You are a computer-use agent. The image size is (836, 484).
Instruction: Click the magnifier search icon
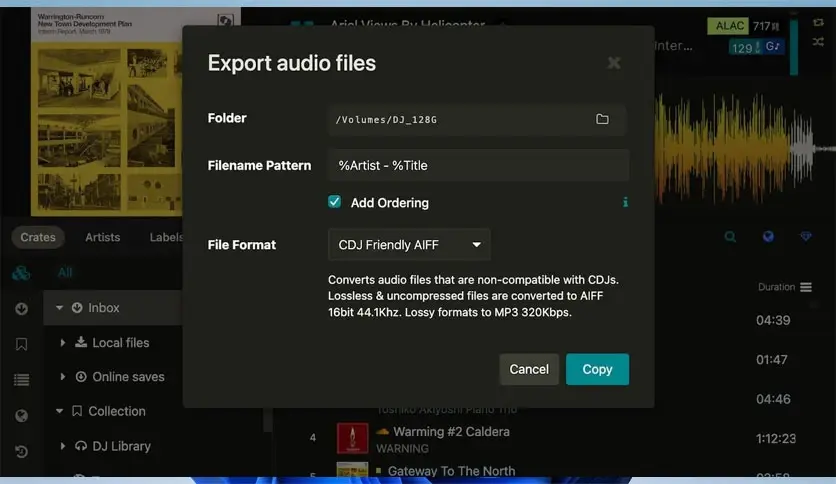730,237
